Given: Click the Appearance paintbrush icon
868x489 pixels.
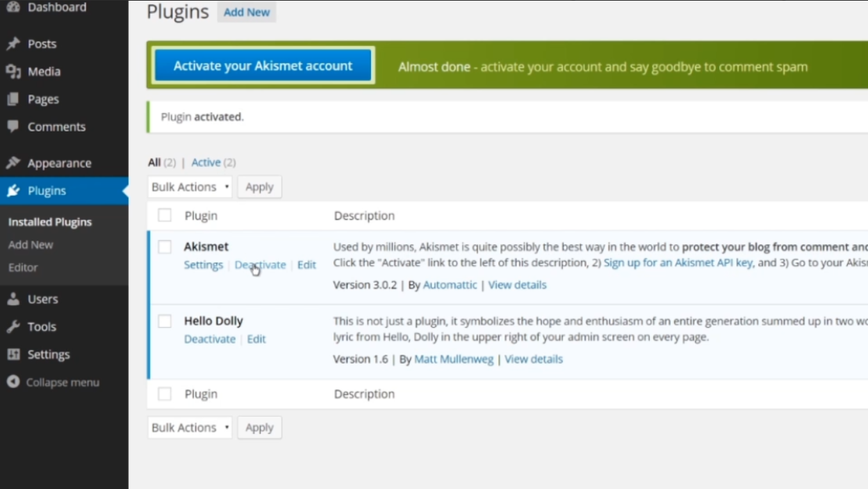Looking at the screenshot, I should click(x=13, y=163).
